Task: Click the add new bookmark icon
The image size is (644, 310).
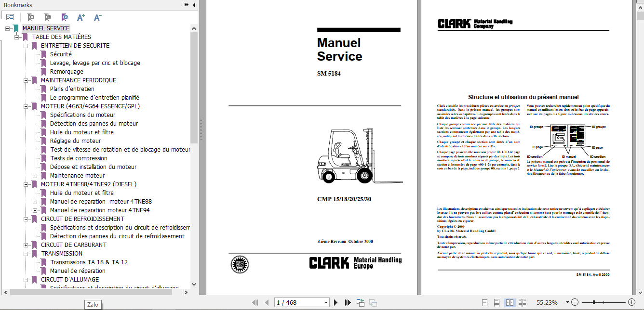Action: 47,17
